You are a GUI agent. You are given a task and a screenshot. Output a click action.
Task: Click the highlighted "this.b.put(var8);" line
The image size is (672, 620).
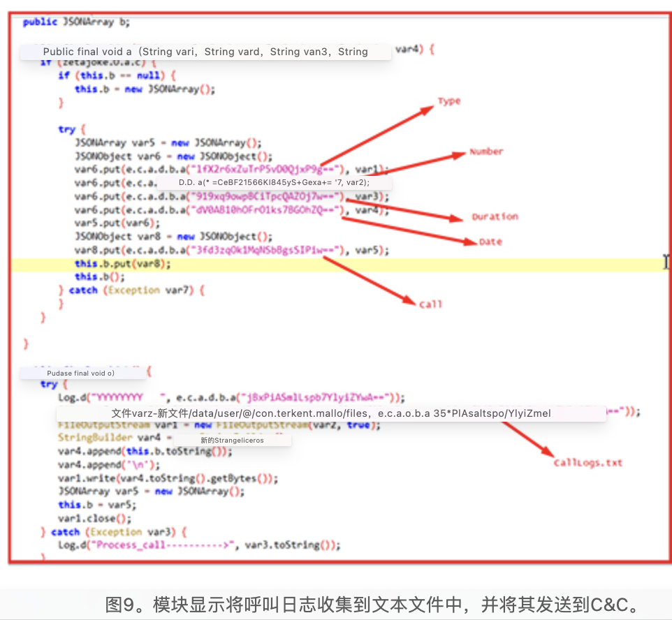pos(122,264)
